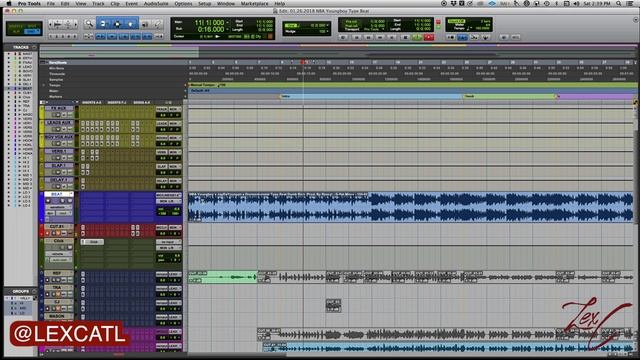The height and width of the screenshot is (360, 640).
Task: Select the Scrubber tool
Action: pos(145,24)
